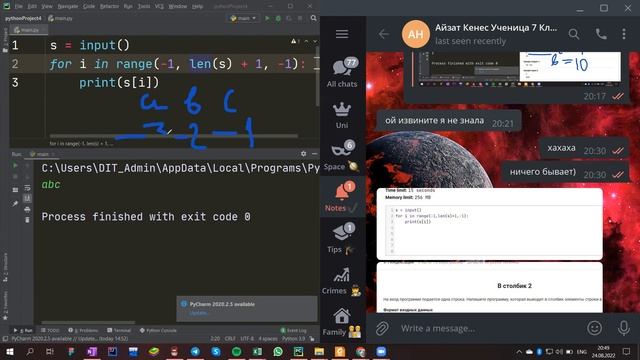Open the Telegram chat three-dot options menu
Screen dimensions: 640x360
pyautogui.click(x=624, y=34)
